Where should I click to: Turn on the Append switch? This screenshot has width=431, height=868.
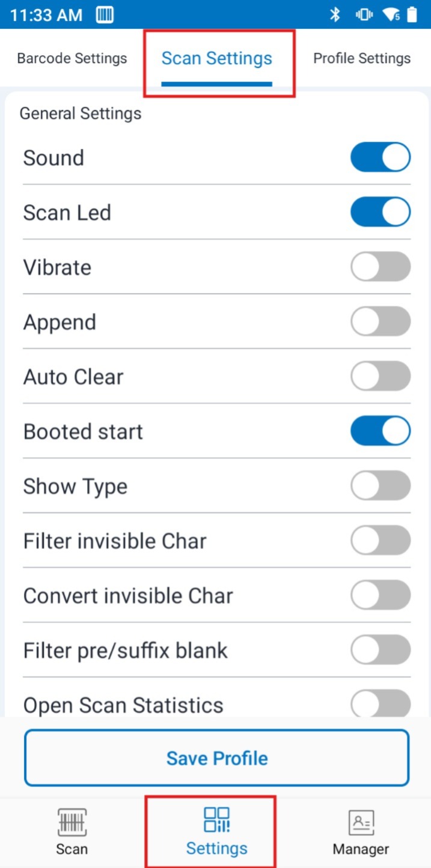(x=381, y=321)
